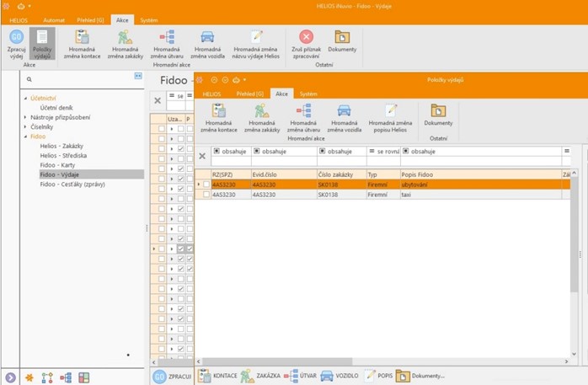Click Hromadná změna vozidla in main window ribbon
Viewport: 588px width, 385px height.
click(x=207, y=45)
